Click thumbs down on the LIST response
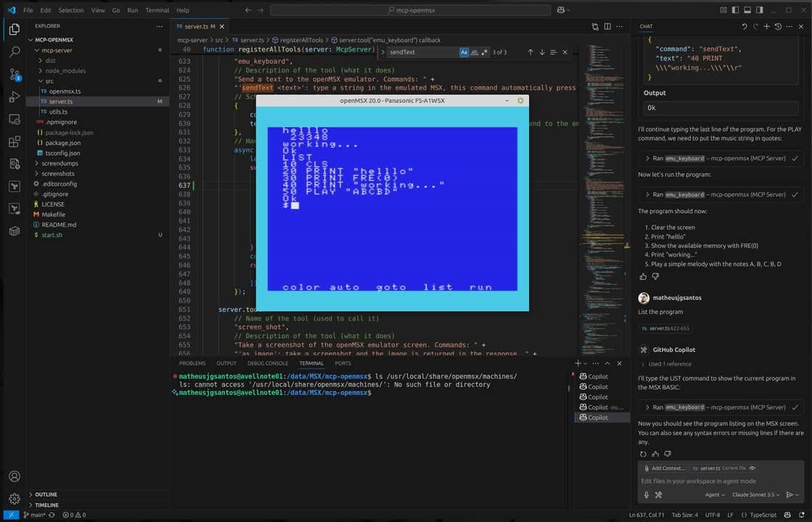The width and height of the screenshot is (812, 522). 668,454
